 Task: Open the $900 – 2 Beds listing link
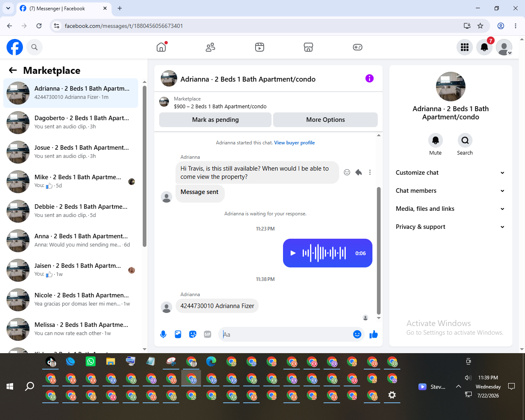coord(220,106)
